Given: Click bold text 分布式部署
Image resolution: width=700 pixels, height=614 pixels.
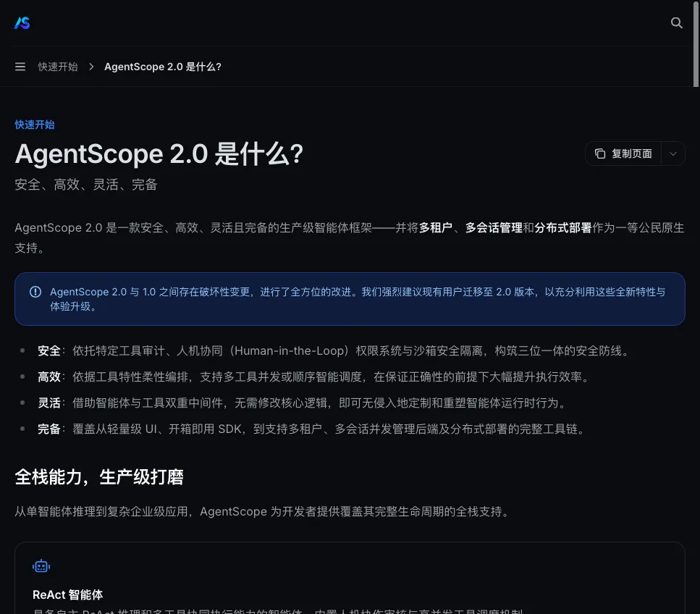Looking at the screenshot, I should [x=563, y=228].
